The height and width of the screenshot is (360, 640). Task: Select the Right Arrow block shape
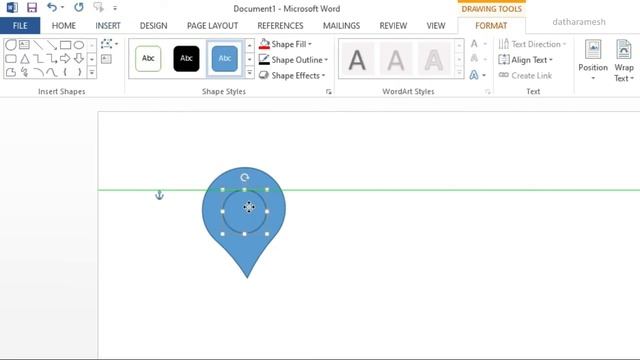[x=65, y=58]
